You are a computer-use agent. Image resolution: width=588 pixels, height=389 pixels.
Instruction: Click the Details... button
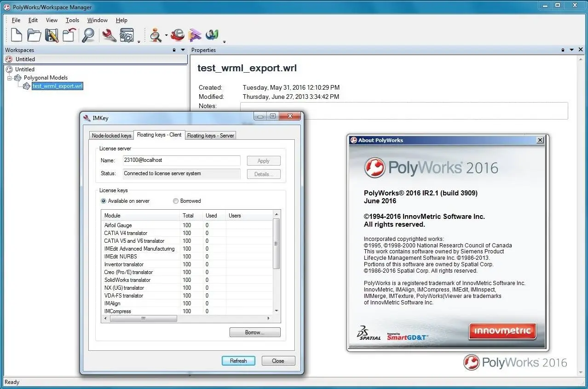264,174
